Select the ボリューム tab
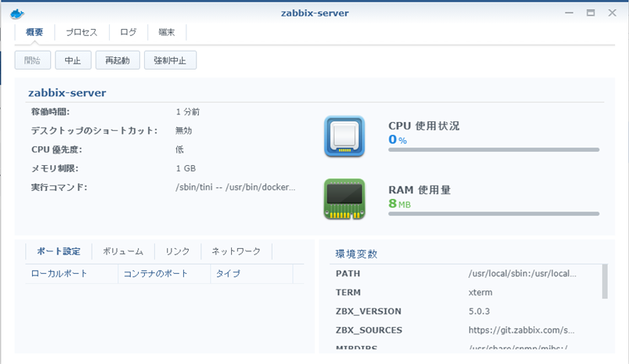Screen dimensions: 629x364 tap(123, 251)
